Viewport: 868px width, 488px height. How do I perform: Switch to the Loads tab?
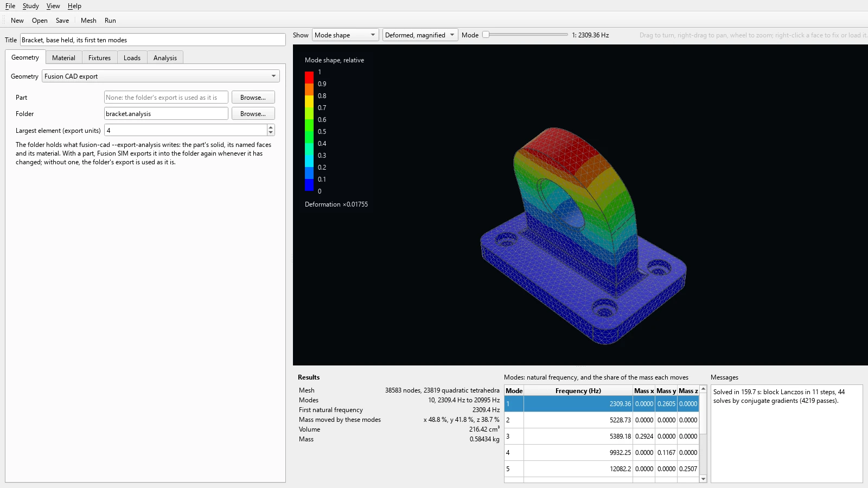point(132,58)
